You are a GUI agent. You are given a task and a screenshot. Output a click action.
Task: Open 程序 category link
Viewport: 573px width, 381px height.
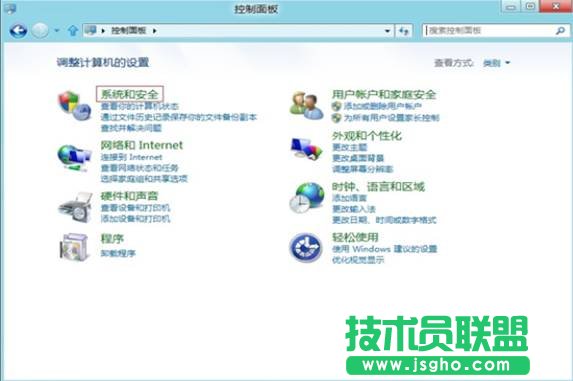(112, 239)
